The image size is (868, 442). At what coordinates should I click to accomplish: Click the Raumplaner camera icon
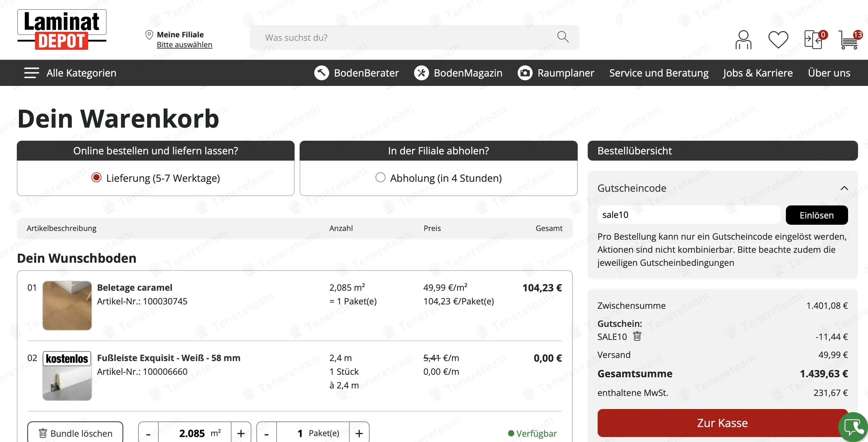click(x=525, y=73)
